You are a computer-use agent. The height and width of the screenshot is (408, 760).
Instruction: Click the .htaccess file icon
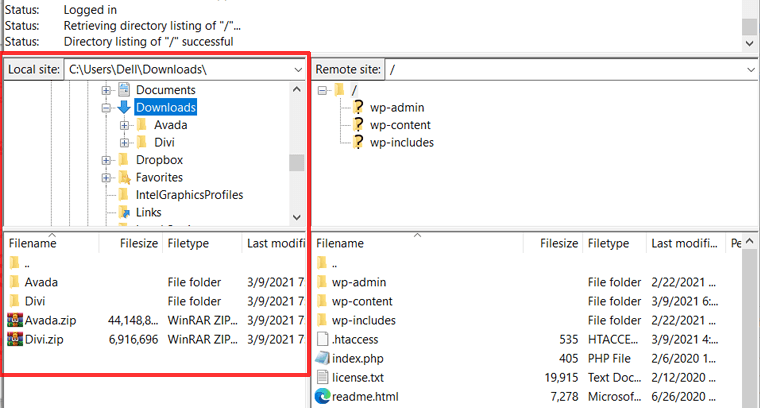pyautogui.click(x=322, y=339)
